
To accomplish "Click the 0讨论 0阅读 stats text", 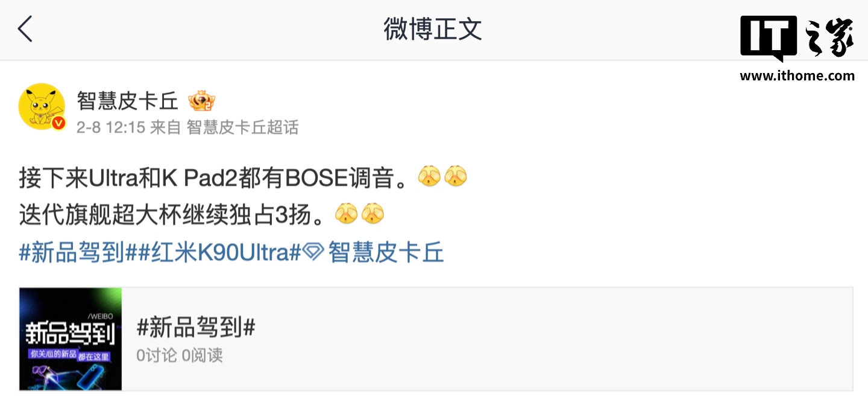I will [x=180, y=355].
